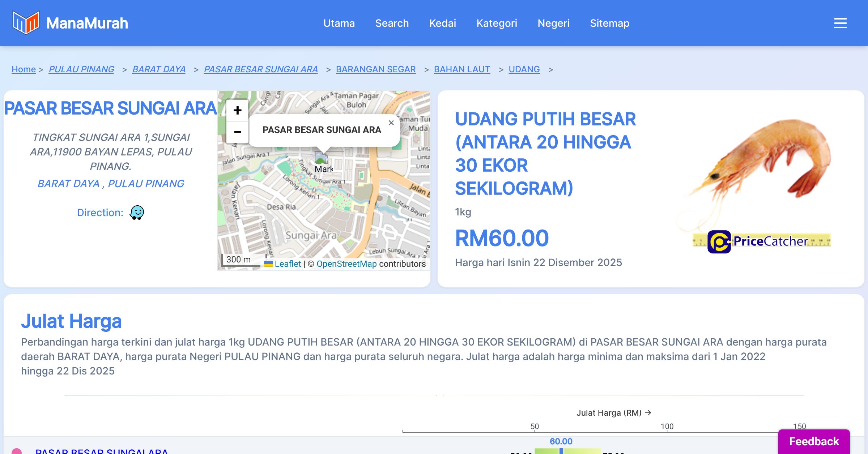
Task: Open the Search menu item
Action: pos(392,23)
